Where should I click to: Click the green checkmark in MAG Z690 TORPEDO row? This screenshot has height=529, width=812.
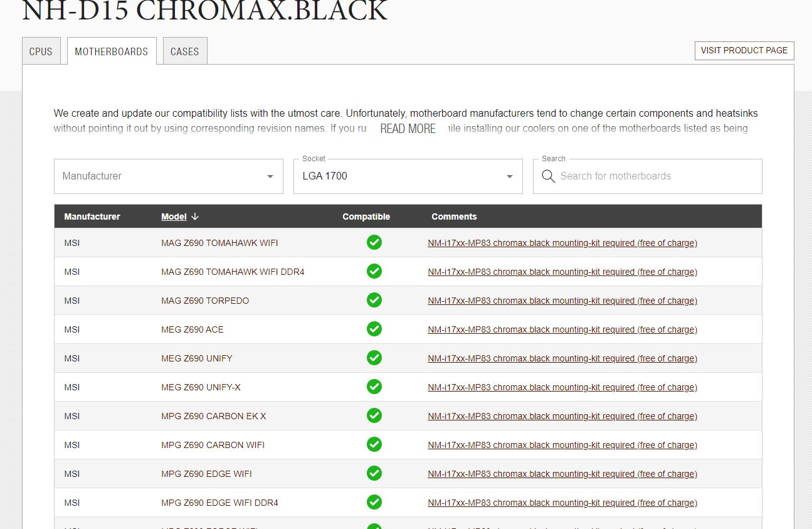click(374, 300)
